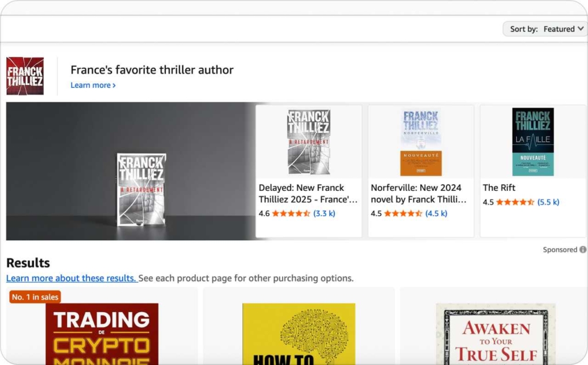
Task: Select the Norferville book cover thumbnail
Action: coord(421,141)
